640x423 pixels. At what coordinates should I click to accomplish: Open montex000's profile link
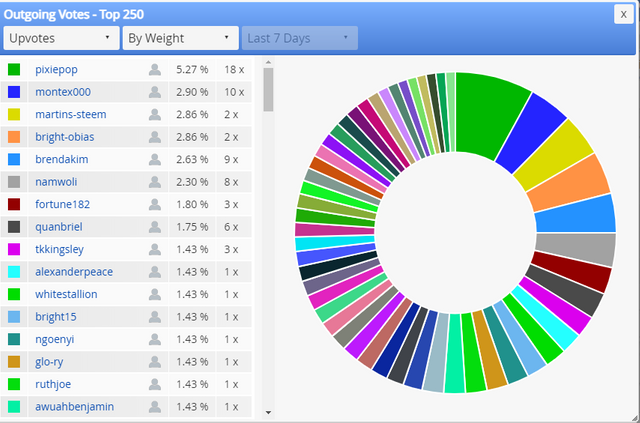coord(63,92)
